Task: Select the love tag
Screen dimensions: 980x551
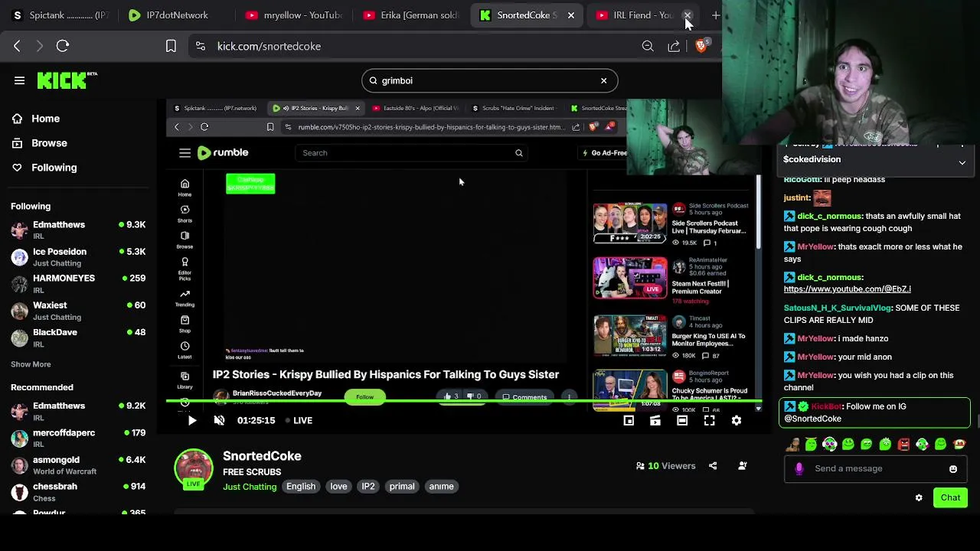Action: click(x=338, y=487)
